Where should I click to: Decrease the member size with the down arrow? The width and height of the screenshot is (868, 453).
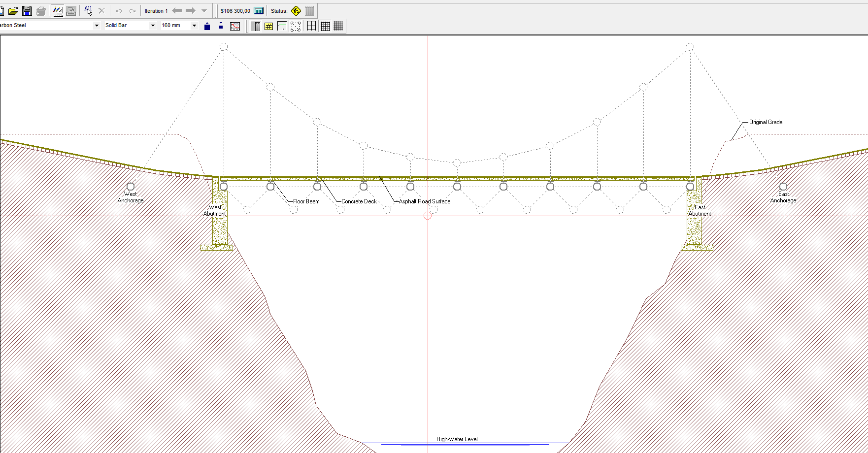tap(221, 26)
